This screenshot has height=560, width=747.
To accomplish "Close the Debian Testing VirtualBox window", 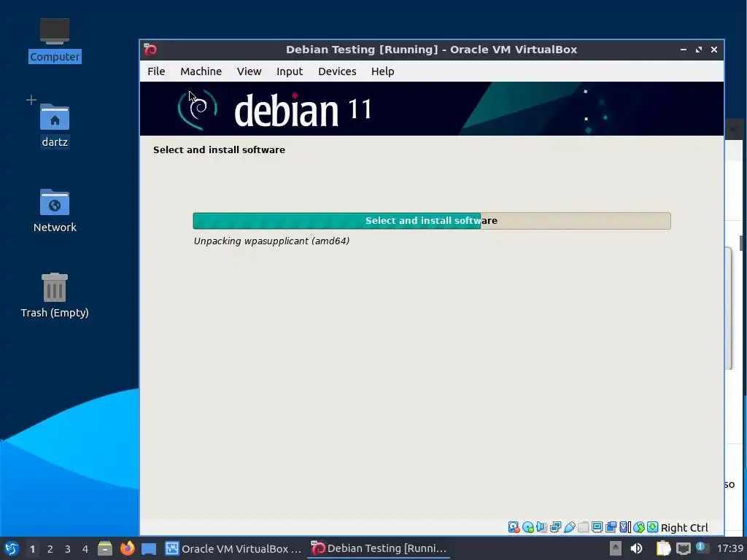I will [x=713, y=50].
